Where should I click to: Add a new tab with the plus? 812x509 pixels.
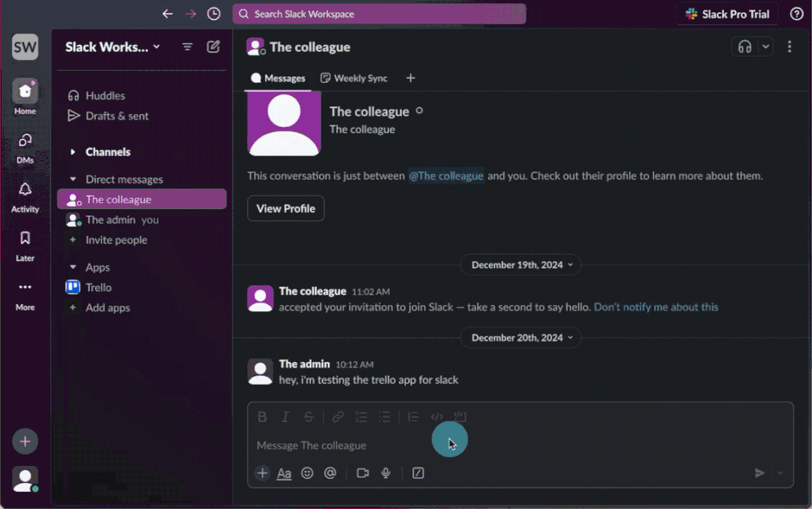(x=411, y=78)
